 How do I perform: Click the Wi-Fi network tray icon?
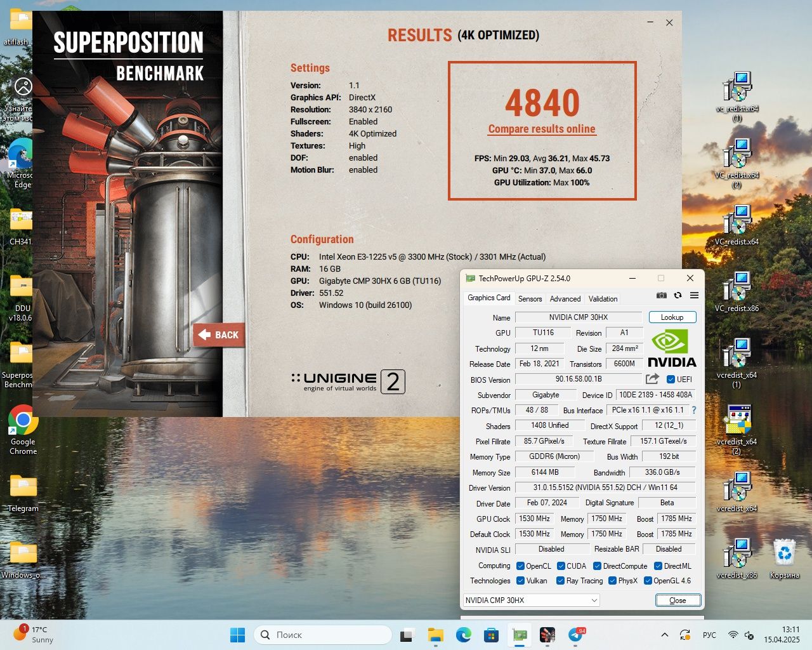pos(733,635)
